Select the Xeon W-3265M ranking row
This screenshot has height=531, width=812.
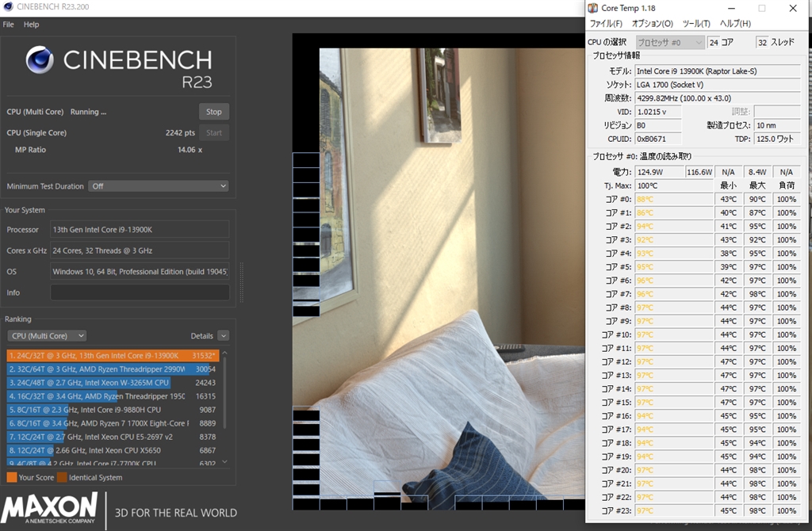[x=113, y=383]
